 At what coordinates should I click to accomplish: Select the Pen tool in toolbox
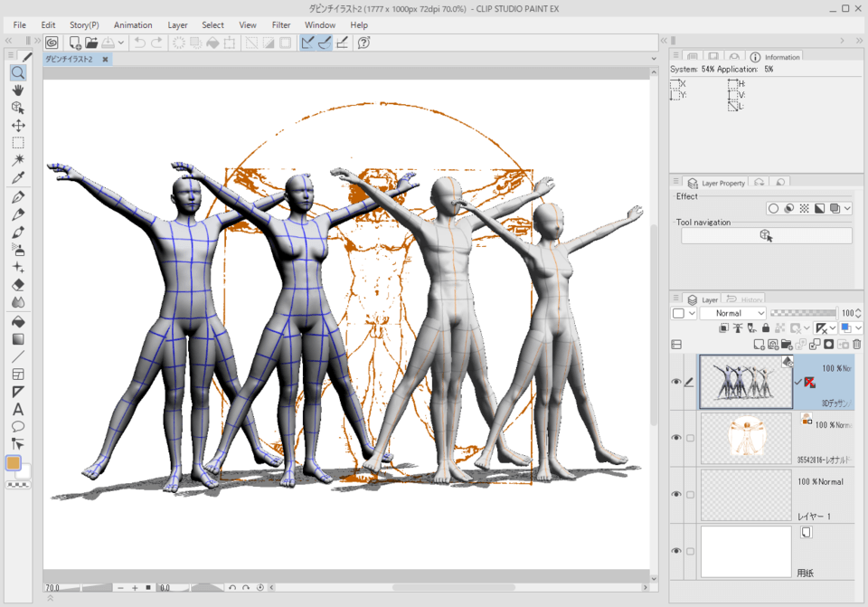pyautogui.click(x=18, y=197)
